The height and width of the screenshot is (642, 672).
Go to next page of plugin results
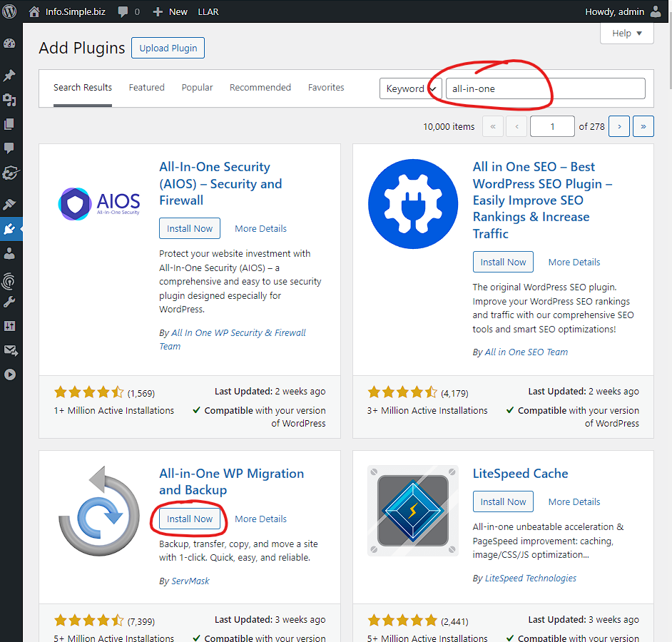[x=619, y=126]
